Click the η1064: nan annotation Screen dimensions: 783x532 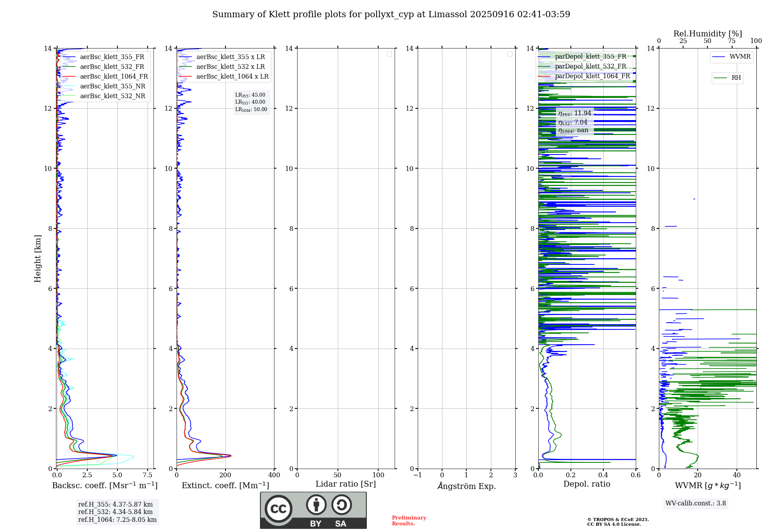click(573, 131)
